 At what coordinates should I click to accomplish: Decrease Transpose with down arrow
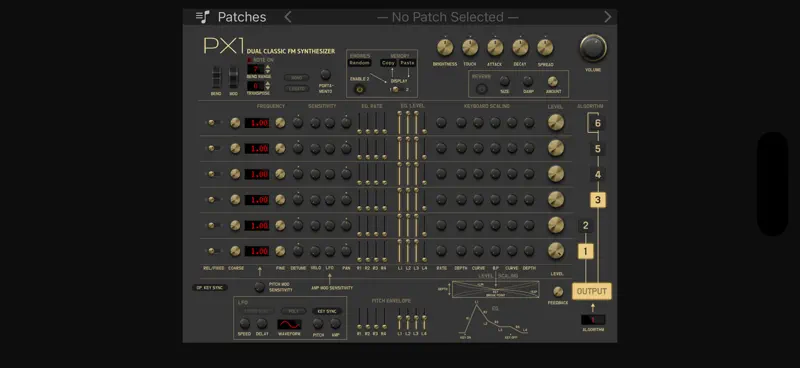268,89
